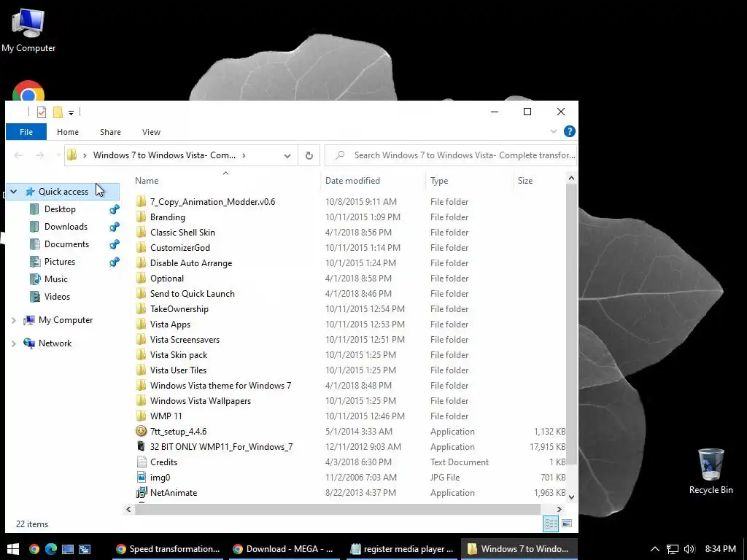Open the volume icon in system tray

[x=689, y=549]
